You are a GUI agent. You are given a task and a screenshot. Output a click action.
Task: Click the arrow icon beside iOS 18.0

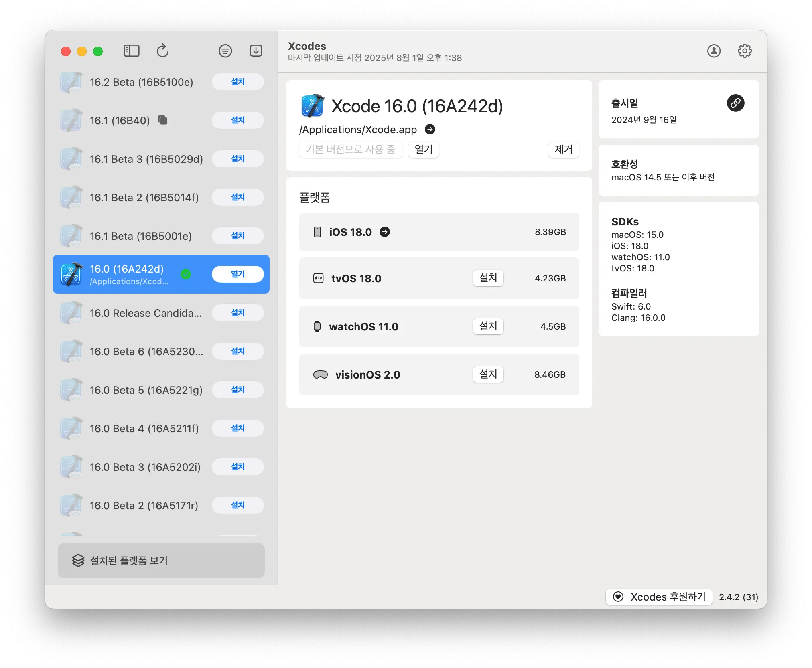(385, 232)
